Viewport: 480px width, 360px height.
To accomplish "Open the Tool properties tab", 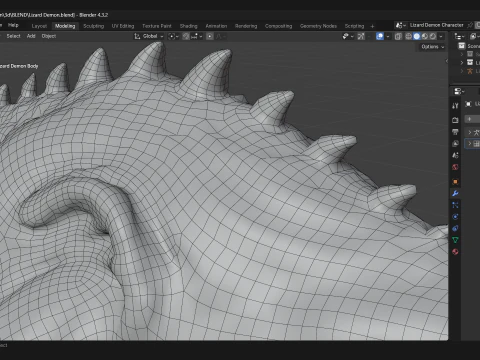I will tap(455, 106).
